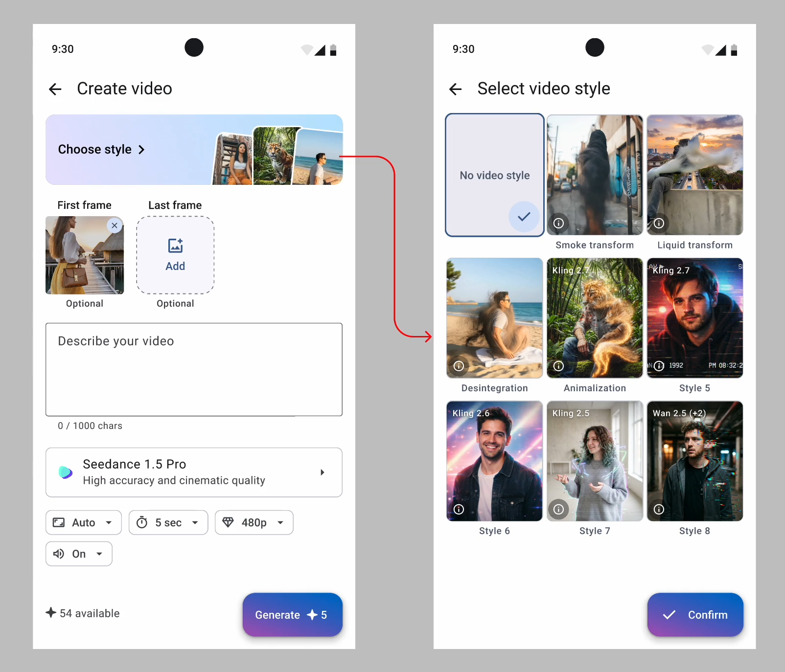Viewport: 785px width, 672px height.
Task: Select the Style 8 thumbnail
Action: pos(695,461)
